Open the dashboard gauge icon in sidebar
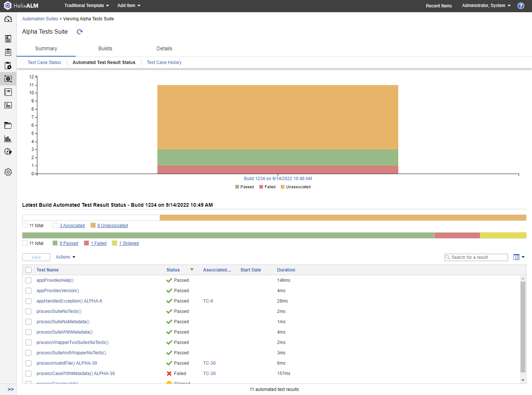Screen dimensions: 532x395 click(x=8, y=19)
